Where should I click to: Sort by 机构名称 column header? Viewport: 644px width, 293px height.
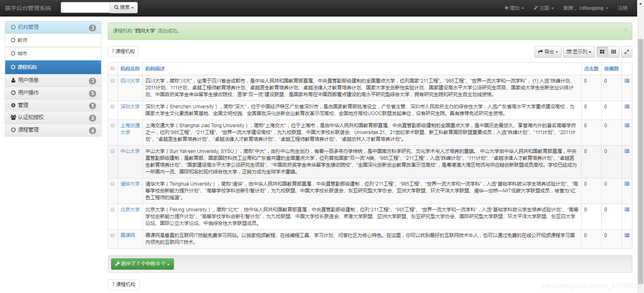(x=130, y=69)
